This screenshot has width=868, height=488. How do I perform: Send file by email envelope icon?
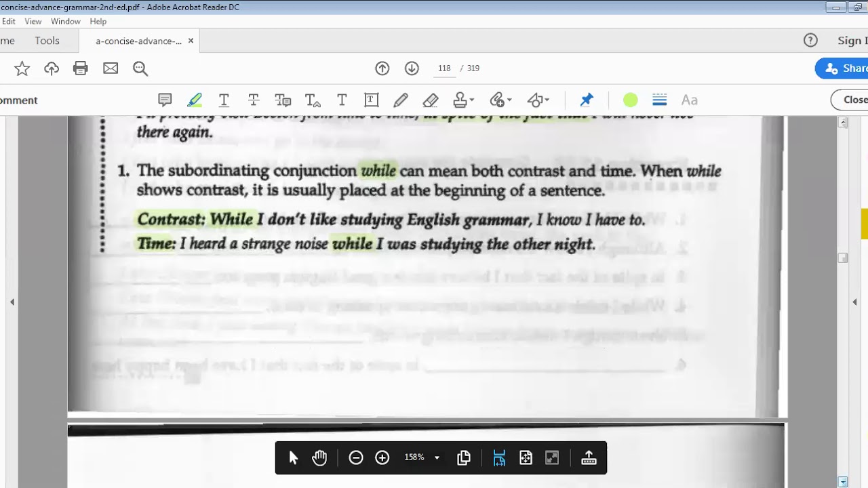pos(111,68)
